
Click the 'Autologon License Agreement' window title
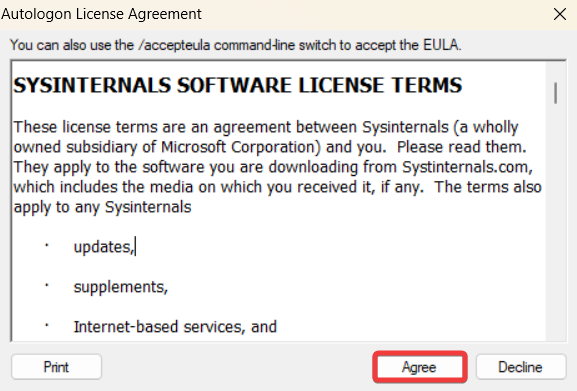[x=101, y=14]
